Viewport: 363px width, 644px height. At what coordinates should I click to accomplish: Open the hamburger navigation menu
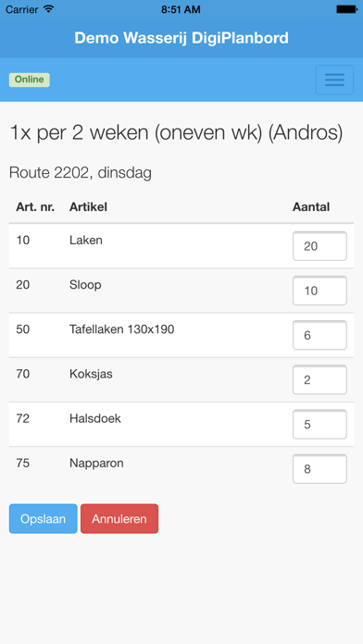pyautogui.click(x=334, y=80)
